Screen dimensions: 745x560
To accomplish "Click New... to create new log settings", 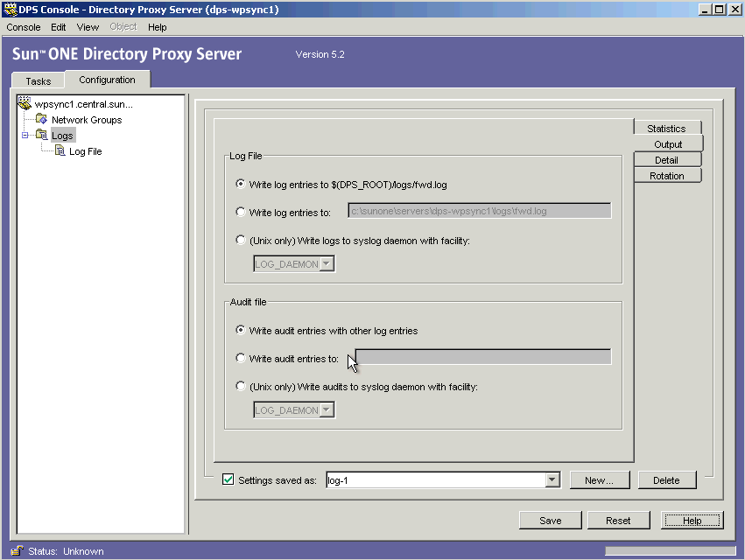I will (x=600, y=479).
